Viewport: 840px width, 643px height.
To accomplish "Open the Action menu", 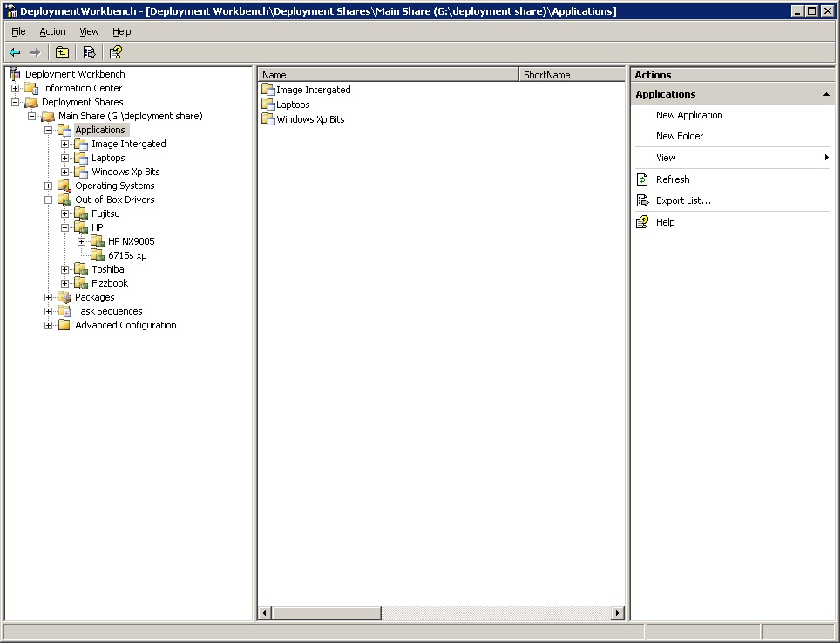I will (52, 30).
